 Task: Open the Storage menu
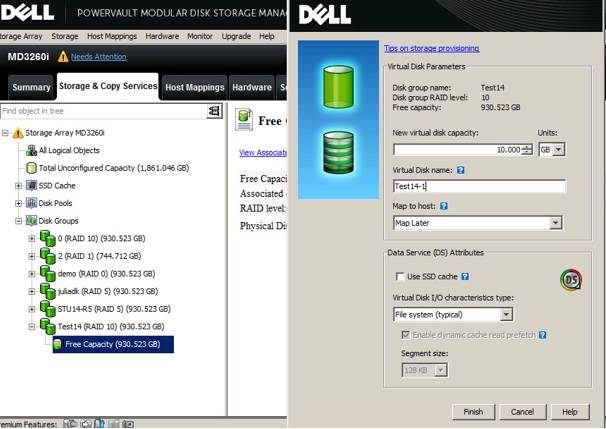pyautogui.click(x=65, y=36)
